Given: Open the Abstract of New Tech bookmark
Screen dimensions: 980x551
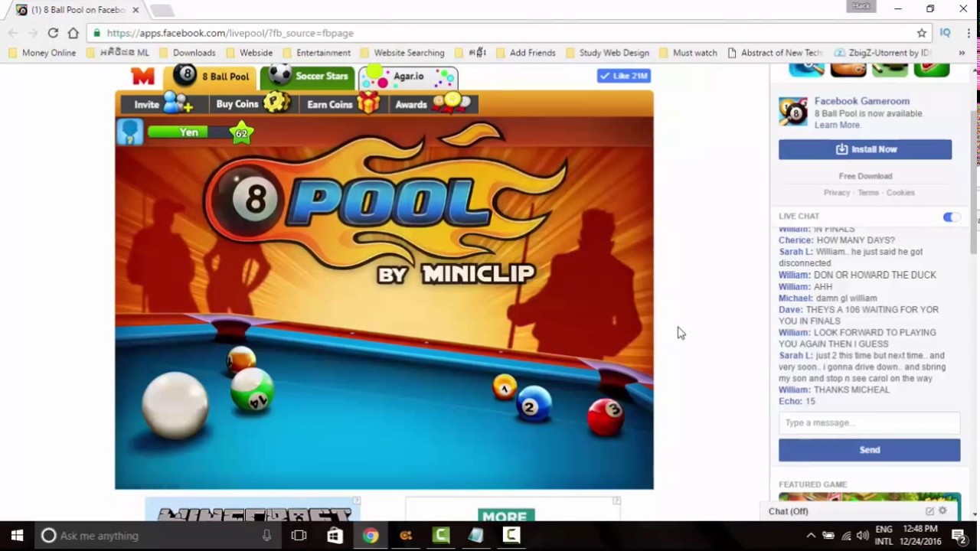Looking at the screenshot, I should pyautogui.click(x=774, y=53).
